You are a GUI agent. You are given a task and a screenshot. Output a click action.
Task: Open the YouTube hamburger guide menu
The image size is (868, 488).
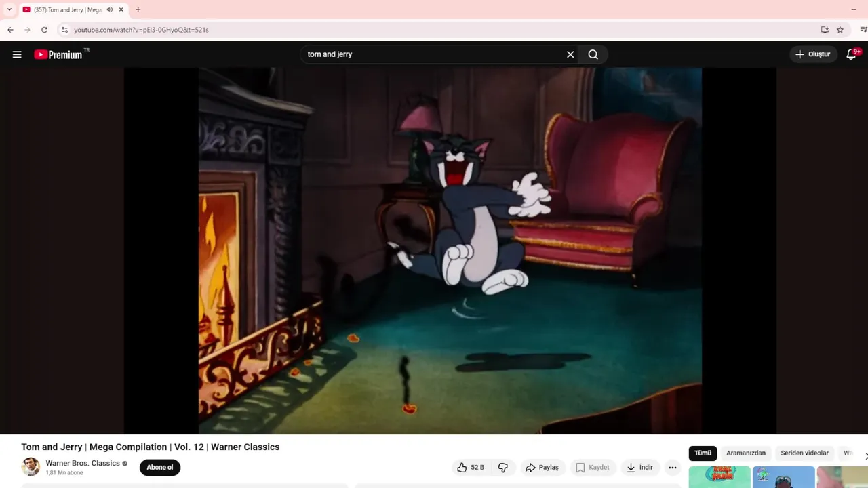pyautogui.click(x=17, y=54)
